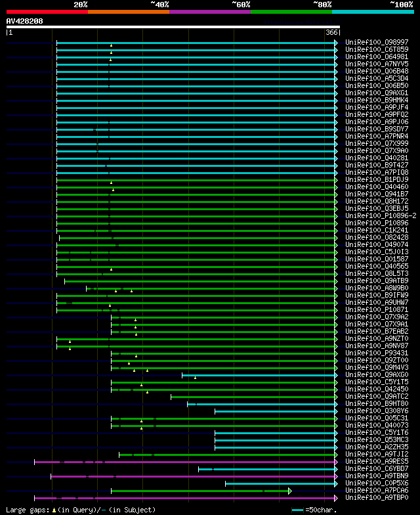Select the UniRef100_A9PFQ2 label
Image resolution: width=420 pixels, height=515 pixels.
click(x=377, y=114)
